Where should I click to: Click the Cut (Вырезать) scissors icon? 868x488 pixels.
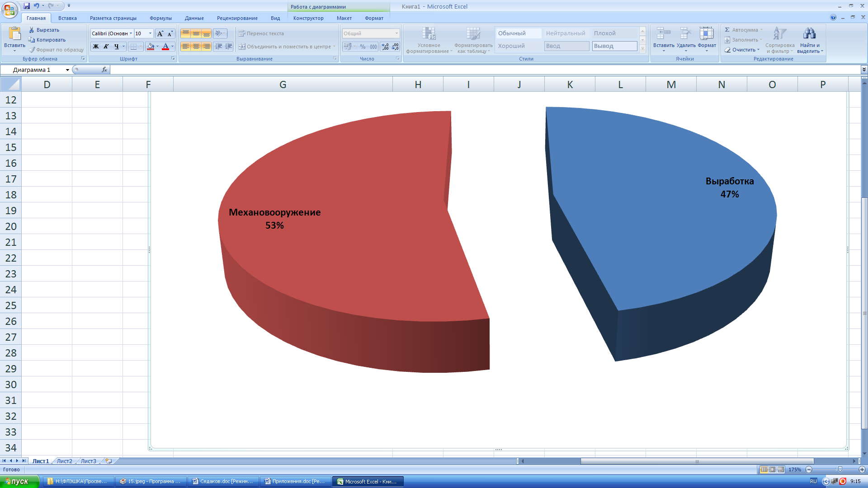click(x=32, y=30)
